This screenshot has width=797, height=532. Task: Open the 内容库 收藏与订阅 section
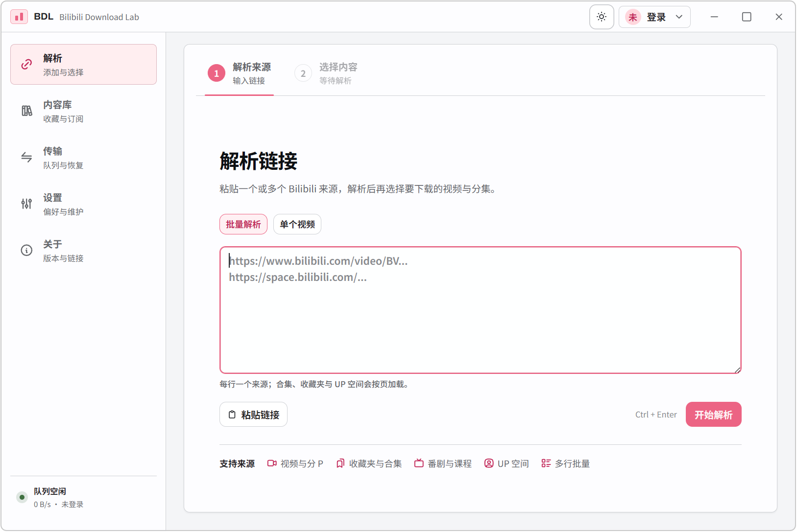coord(83,111)
